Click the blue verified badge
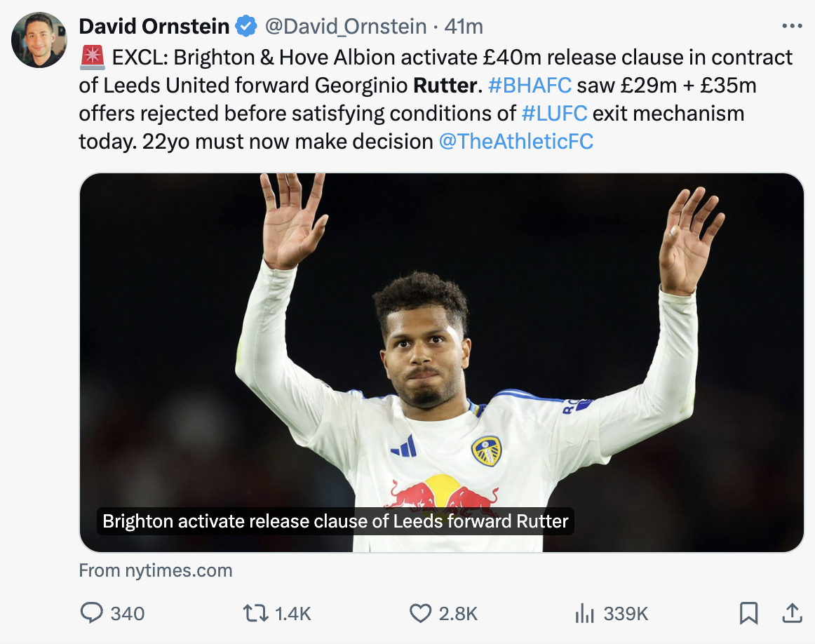 coord(245,27)
